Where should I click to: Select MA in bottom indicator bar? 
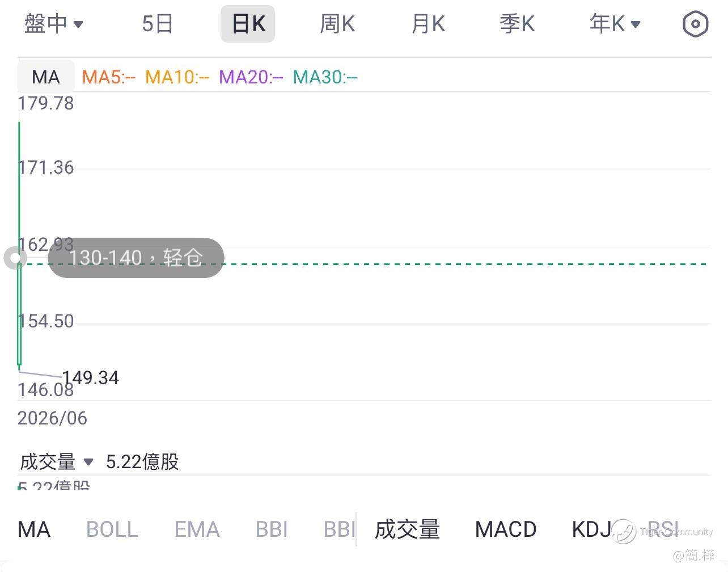pos(34,529)
